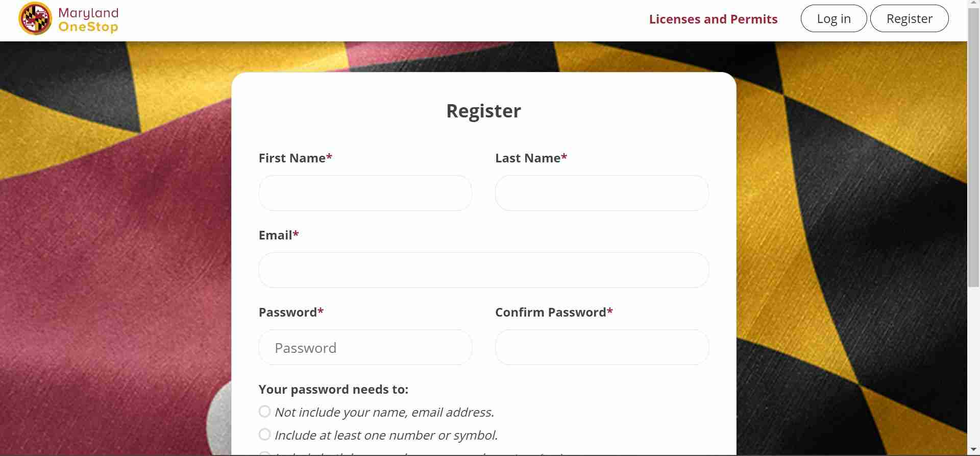This screenshot has width=980, height=456.
Task: Click the Register form heading
Action: pos(483,111)
